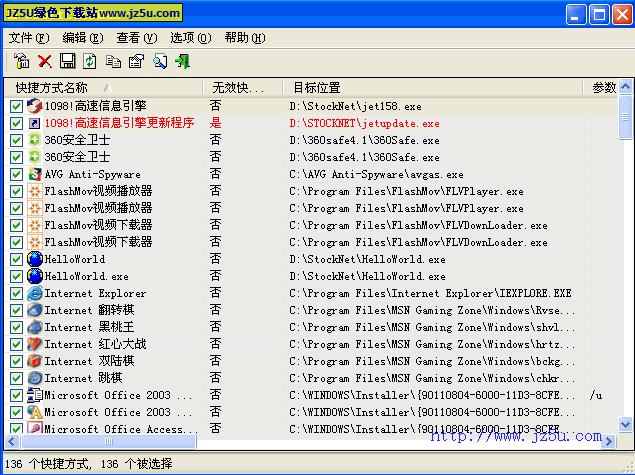
Task: Toggle the Internet Explorer checkbox
Action: click(16, 294)
